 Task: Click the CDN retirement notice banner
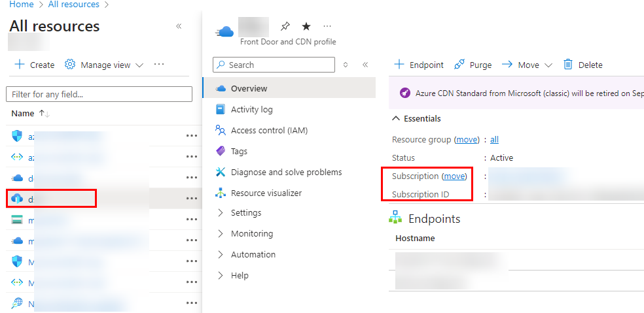tap(516, 93)
